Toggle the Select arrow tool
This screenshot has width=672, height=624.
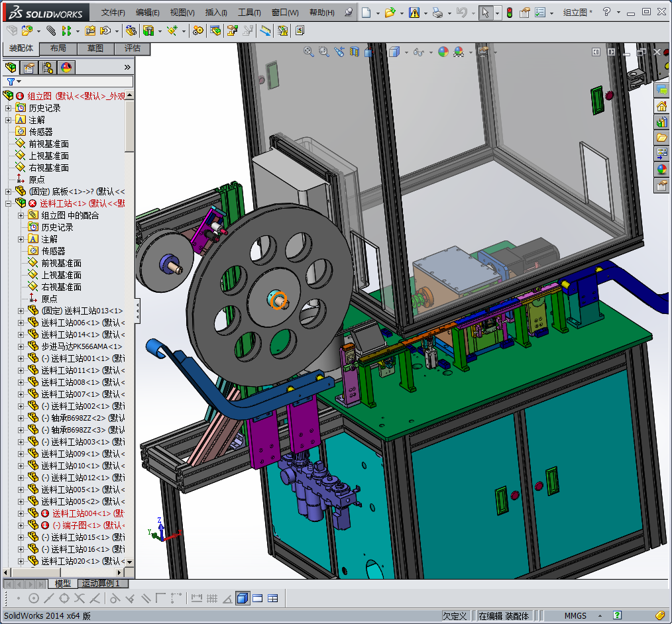(x=486, y=13)
